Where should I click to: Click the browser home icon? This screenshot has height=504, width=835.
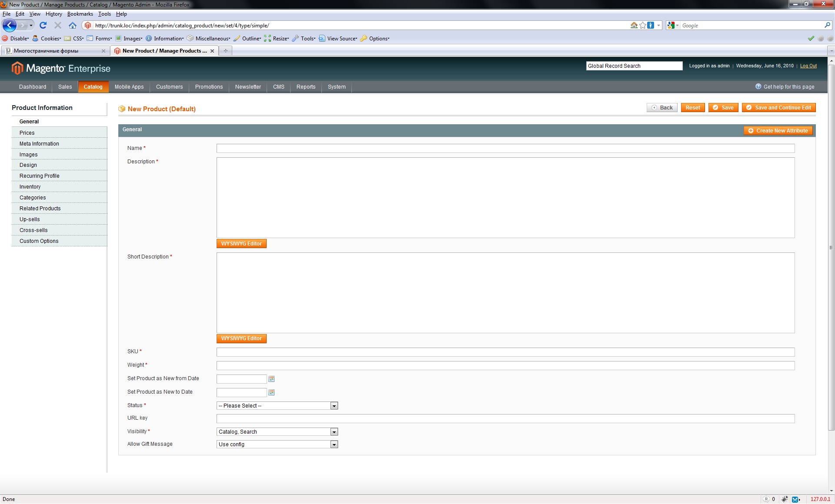click(73, 26)
